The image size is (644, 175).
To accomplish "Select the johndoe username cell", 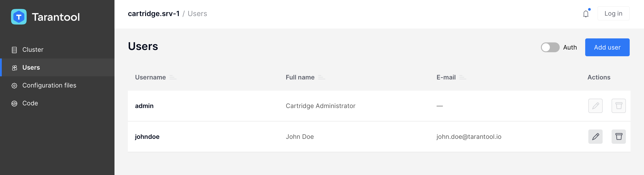I will pos(147,137).
